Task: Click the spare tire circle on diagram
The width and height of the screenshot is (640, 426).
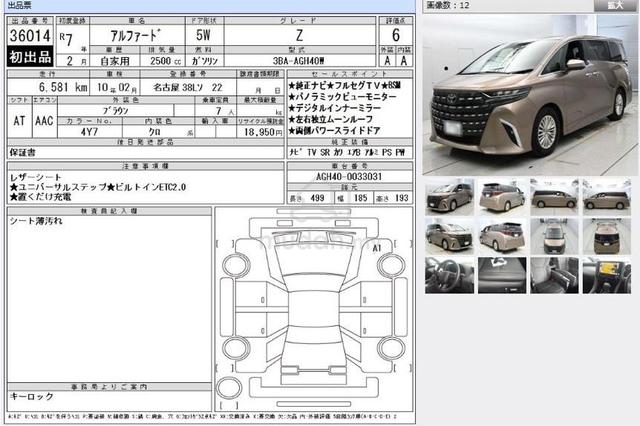Action: coord(229,388)
